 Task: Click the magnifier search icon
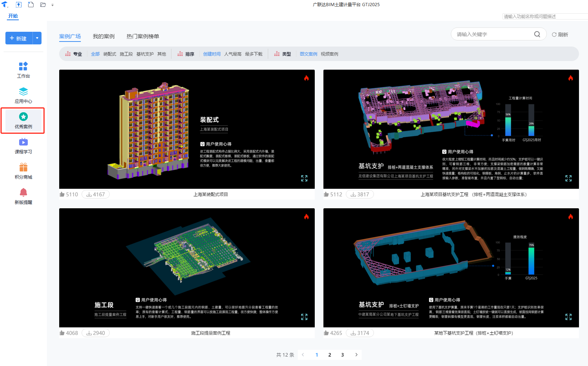[537, 34]
